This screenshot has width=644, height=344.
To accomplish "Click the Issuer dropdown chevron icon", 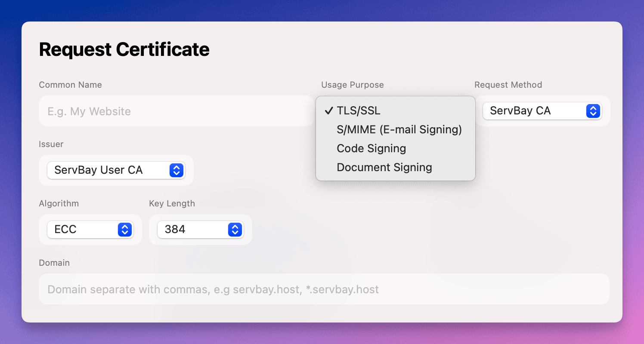I will click(176, 170).
